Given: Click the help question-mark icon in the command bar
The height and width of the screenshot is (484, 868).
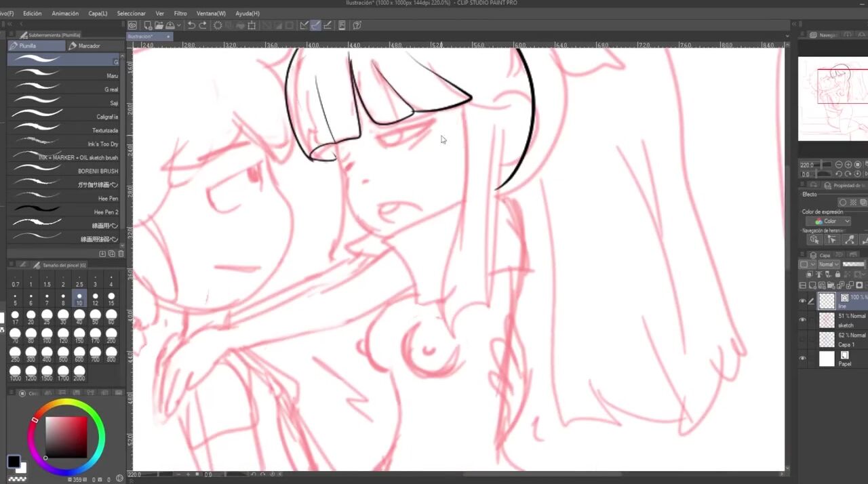Looking at the screenshot, I should pos(357,26).
